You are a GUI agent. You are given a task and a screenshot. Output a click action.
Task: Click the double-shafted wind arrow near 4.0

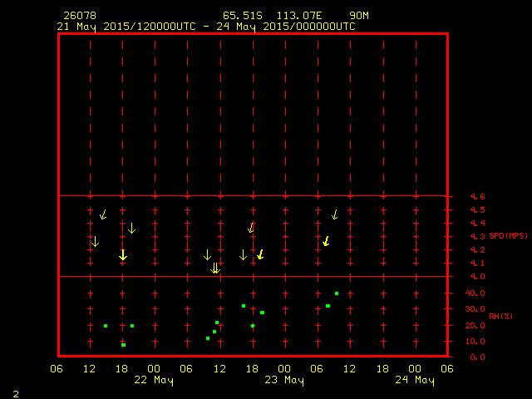coord(215,268)
